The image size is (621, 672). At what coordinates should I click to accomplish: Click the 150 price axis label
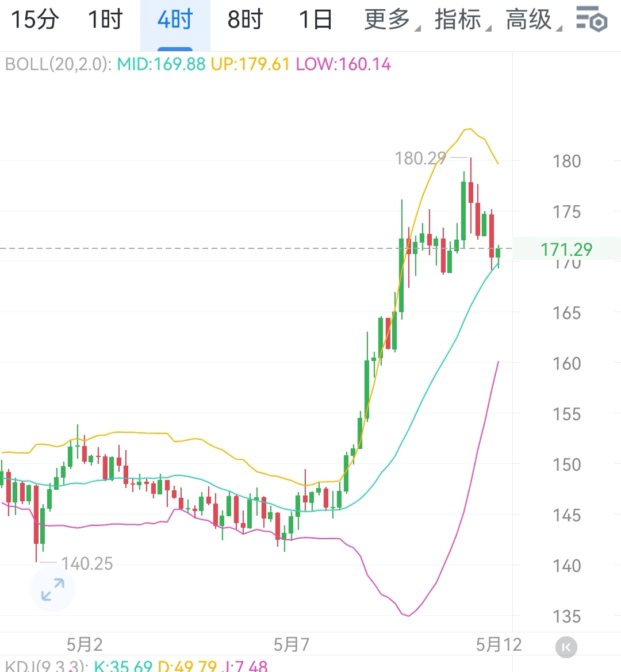click(x=566, y=464)
